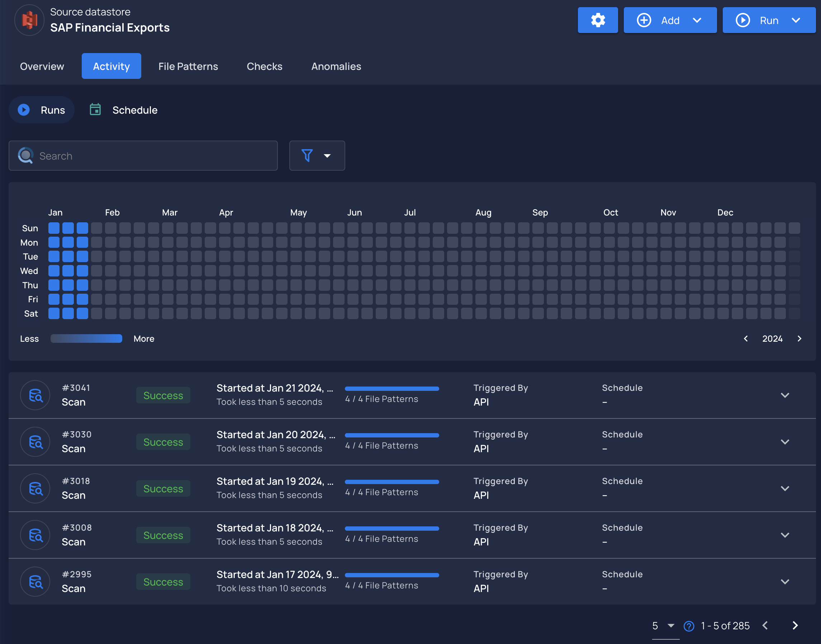Click the SAP Financial Exports datastore logo
The image size is (821, 644).
29,20
